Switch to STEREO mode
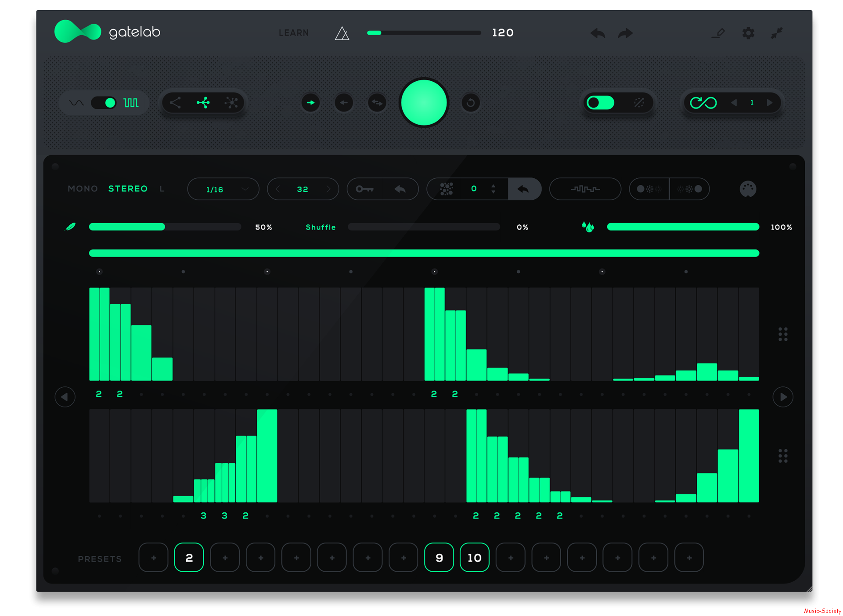 (128, 189)
